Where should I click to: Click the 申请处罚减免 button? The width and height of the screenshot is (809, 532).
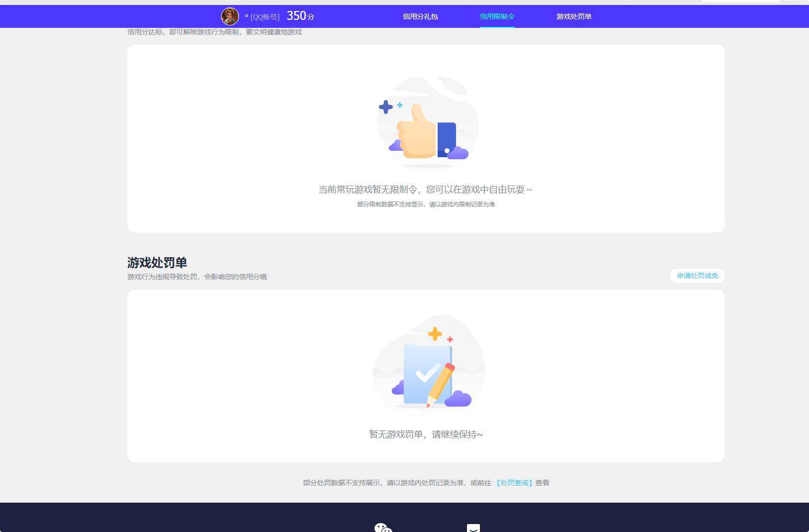point(697,276)
